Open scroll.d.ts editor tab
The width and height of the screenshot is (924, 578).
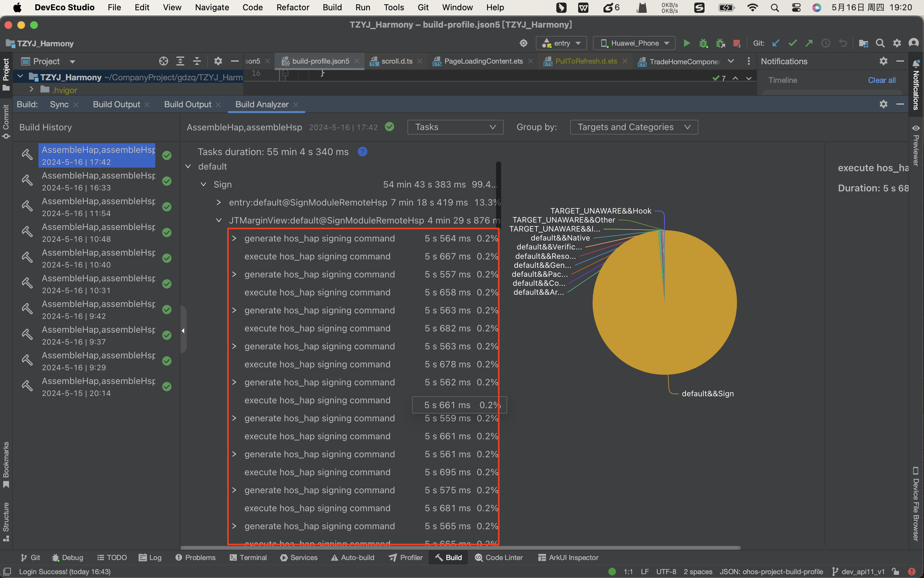click(396, 61)
